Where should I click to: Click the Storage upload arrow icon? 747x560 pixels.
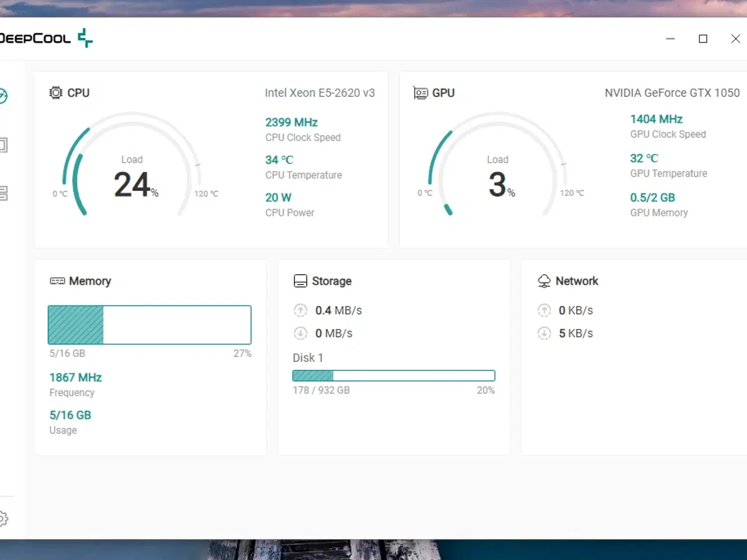tap(301, 310)
